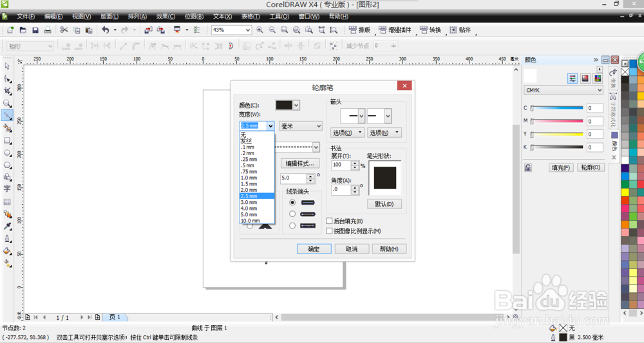Image resolution: width=644 pixels, height=343 pixels.
Task: Open the 编辑(E) menu
Action: click(x=53, y=17)
